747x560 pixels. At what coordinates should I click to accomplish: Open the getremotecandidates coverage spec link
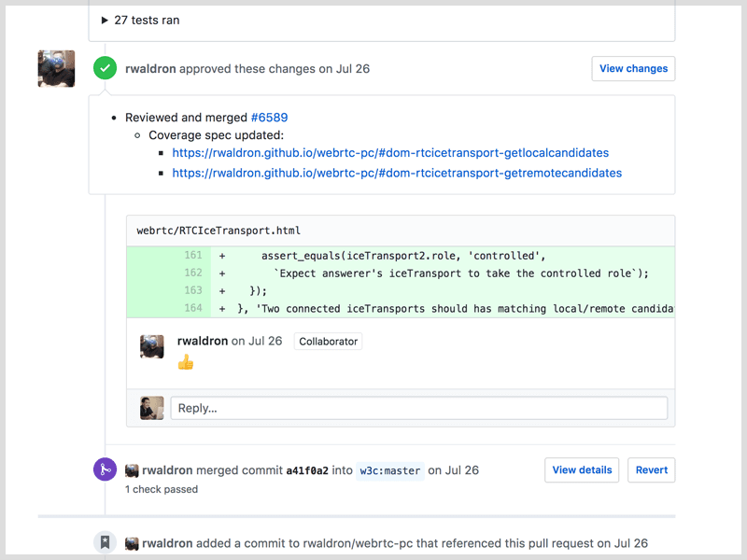397,173
